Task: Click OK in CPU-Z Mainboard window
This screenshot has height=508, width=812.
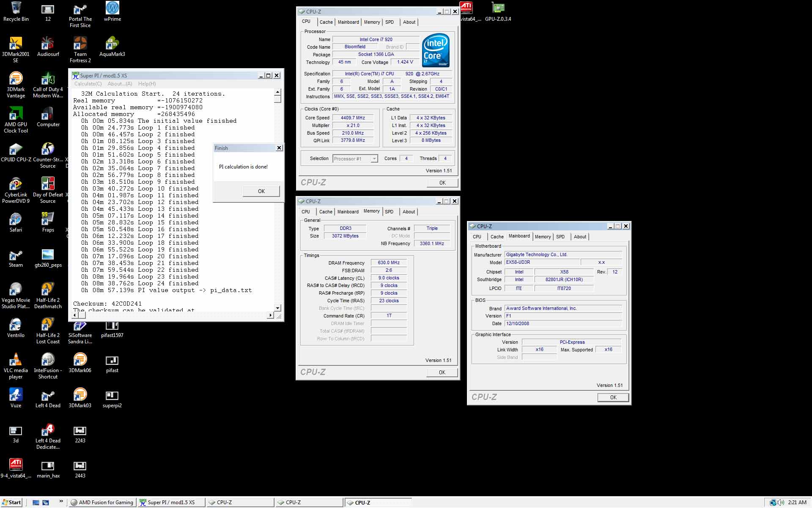Action: point(613,398)
